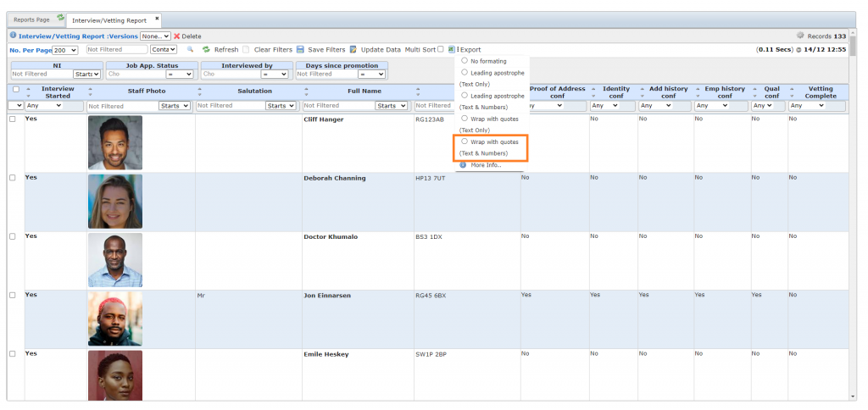
Task: Switch to the Reports Page tab
Action: (31, 19)
